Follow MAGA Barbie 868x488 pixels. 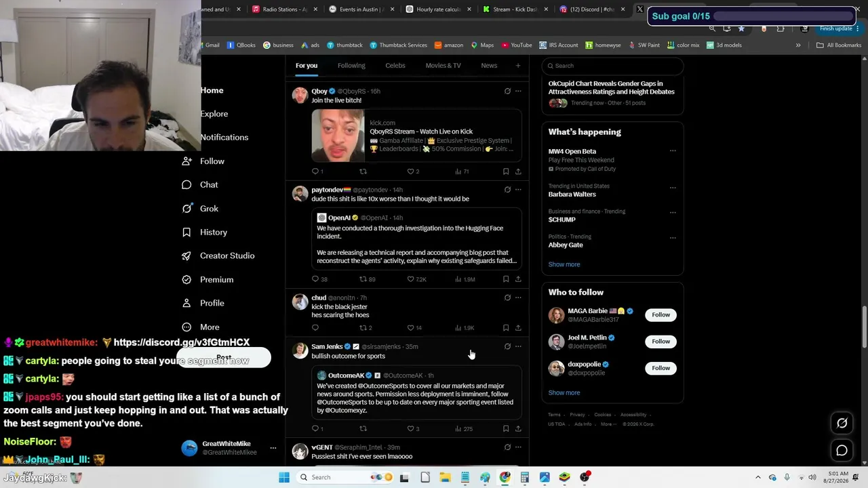pos(660,314)
